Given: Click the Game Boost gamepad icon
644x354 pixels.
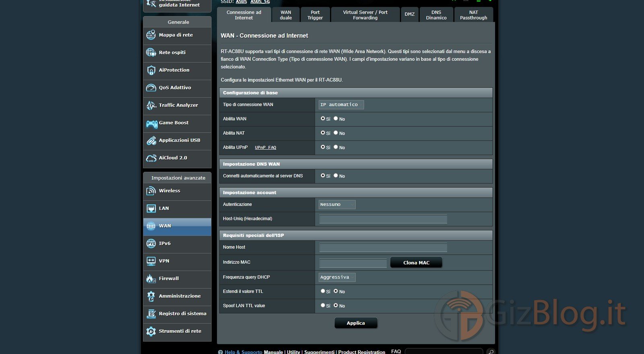Looking at the screenshot, I should (151, 123).
